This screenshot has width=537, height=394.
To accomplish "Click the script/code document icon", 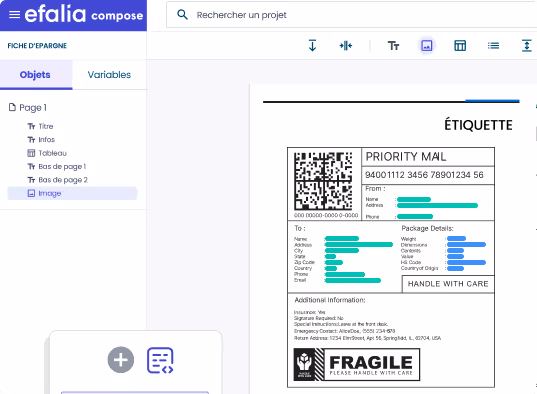I will point(160,360).
